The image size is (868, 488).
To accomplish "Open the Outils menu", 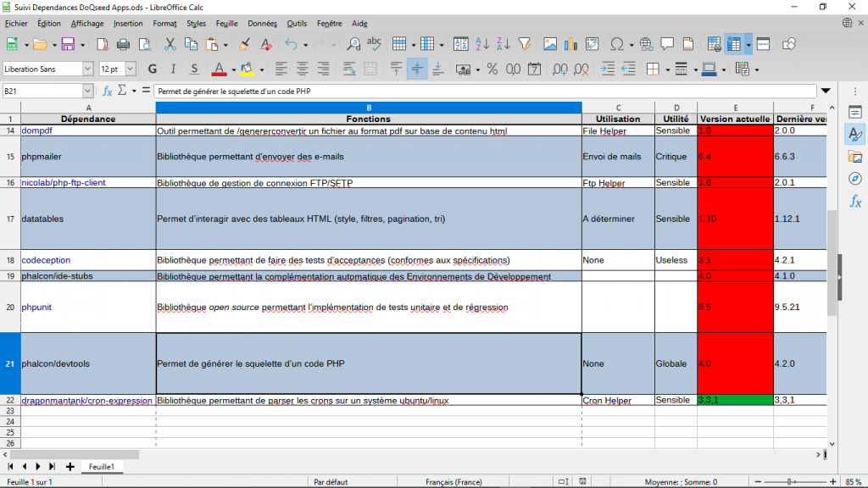I will tap(297, 23).
